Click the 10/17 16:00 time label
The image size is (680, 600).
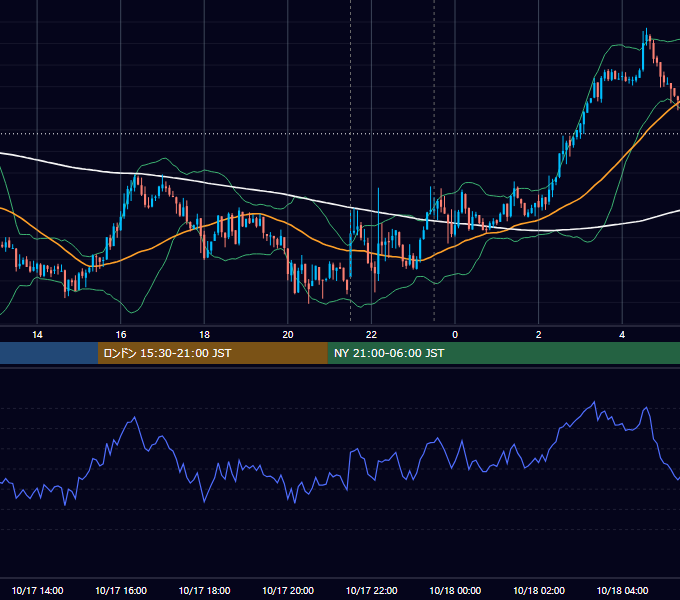121,590
